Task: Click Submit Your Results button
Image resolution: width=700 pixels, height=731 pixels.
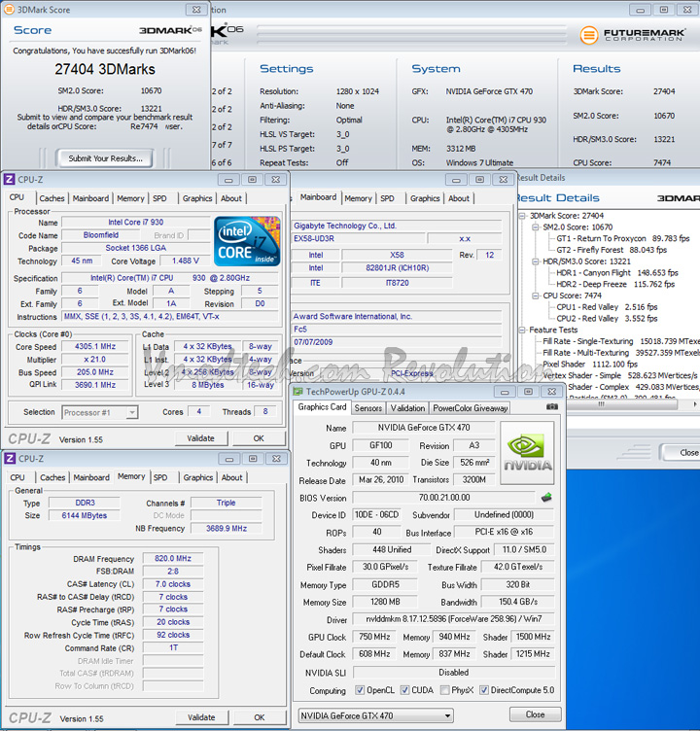Action: click(x=105, y=158)
